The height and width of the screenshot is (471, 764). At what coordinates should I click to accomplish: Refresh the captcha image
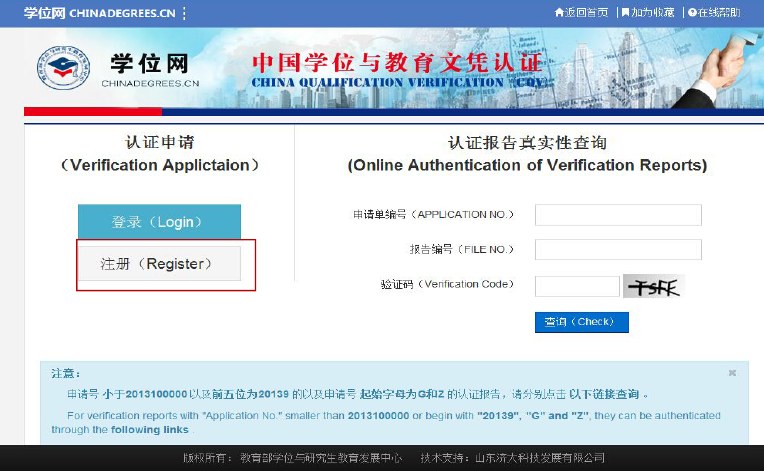point(654,286)
